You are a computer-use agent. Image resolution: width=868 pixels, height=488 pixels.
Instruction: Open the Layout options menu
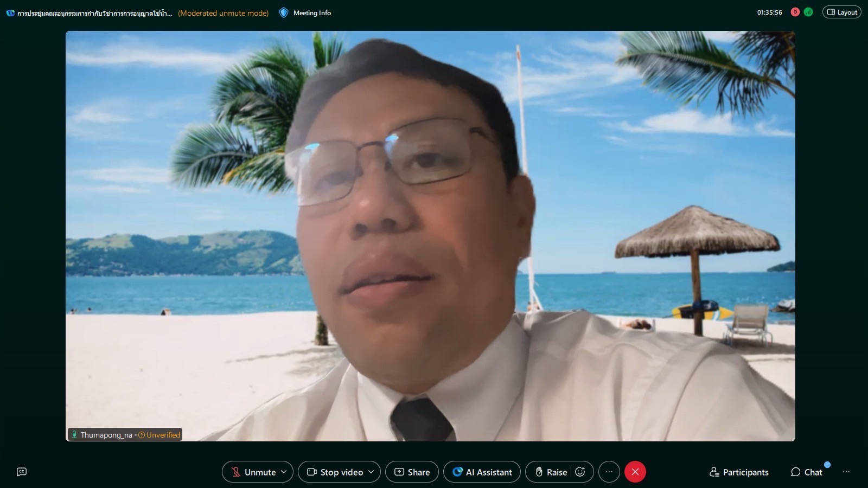click(x=841, y=12)
